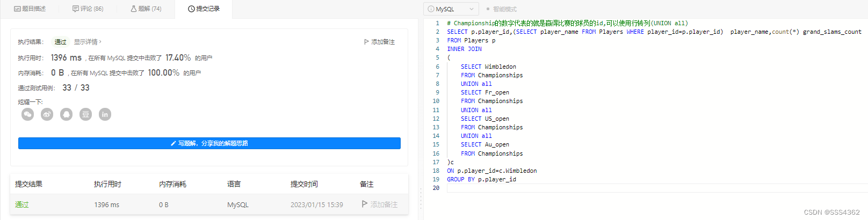Click the 33 / 33 test cases value
The width and height of the screenshot is (868, 220).
point(76,87)
